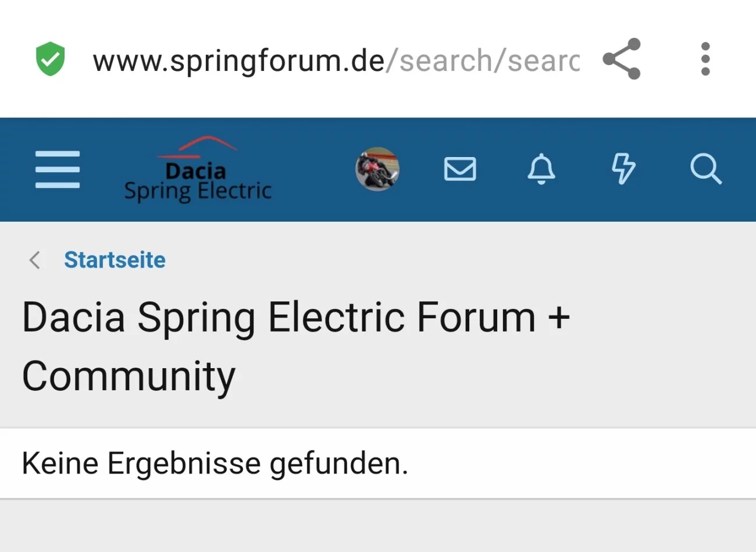The height and width of the screenshot is (552, 756).
Task: Click the empty grey area below the results
Action: click(x=378, y=526)
